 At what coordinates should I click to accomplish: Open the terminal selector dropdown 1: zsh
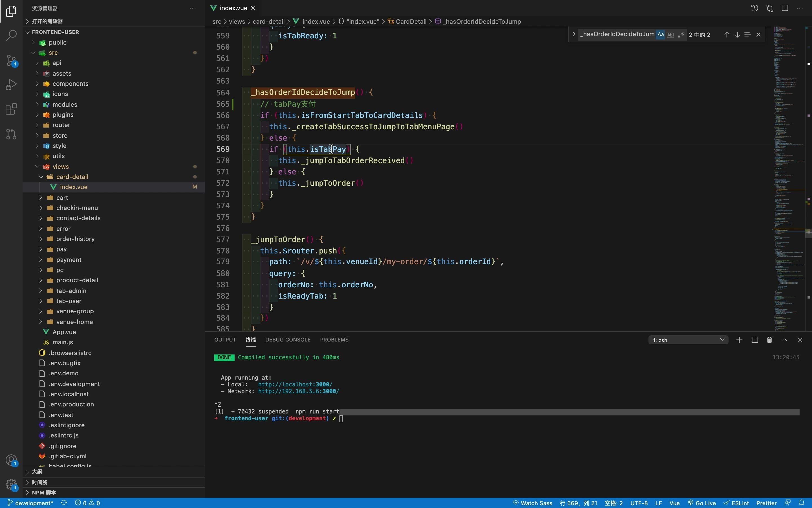coord(688,340)
